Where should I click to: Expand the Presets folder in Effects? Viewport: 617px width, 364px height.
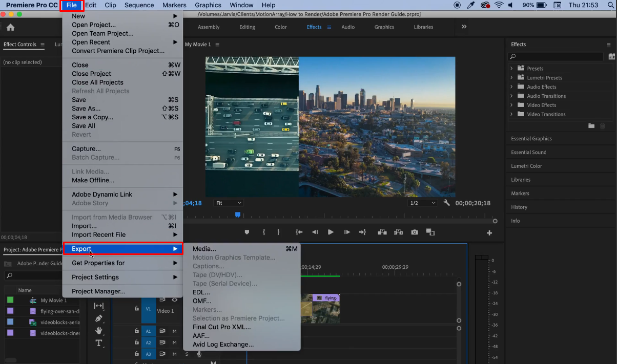click(511, 68)
